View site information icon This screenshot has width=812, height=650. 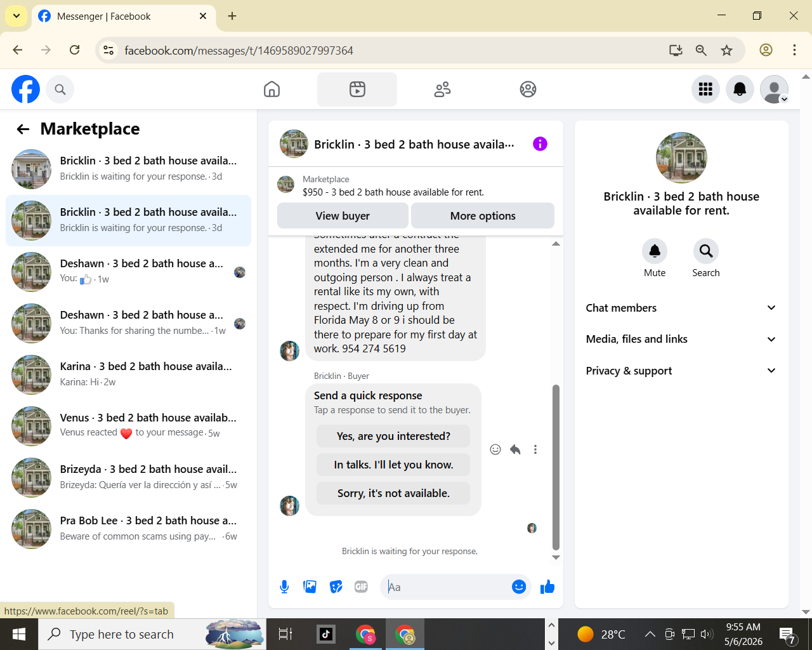click(108, 50)
